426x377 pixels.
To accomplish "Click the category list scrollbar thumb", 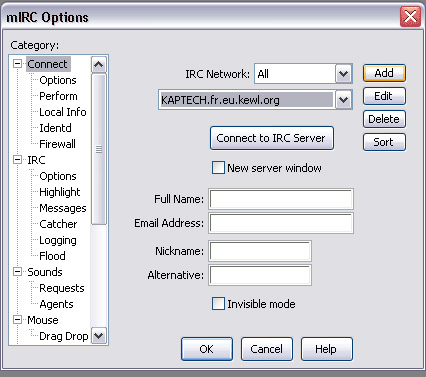I will click(99, 149).
